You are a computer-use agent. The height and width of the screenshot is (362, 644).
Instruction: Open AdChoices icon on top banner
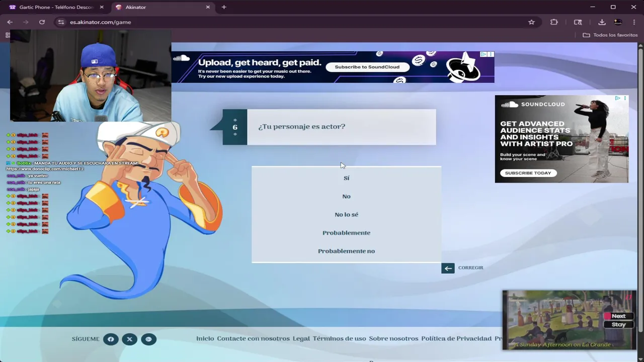(483, 54)
